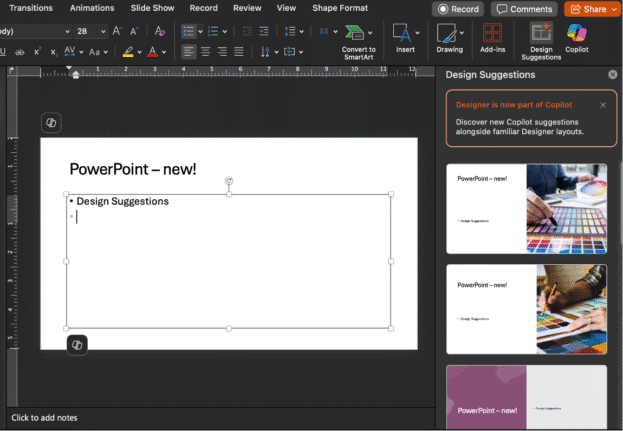Click the Record button

tap(457, 9)
